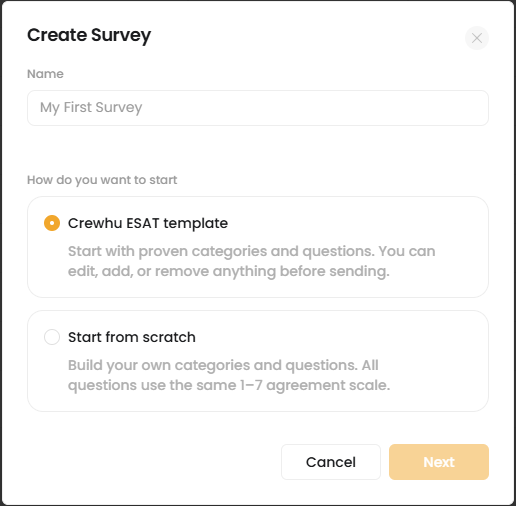516x506 pixels.
Task: Choose the Start from scratch card
Action: coord(258,361)
